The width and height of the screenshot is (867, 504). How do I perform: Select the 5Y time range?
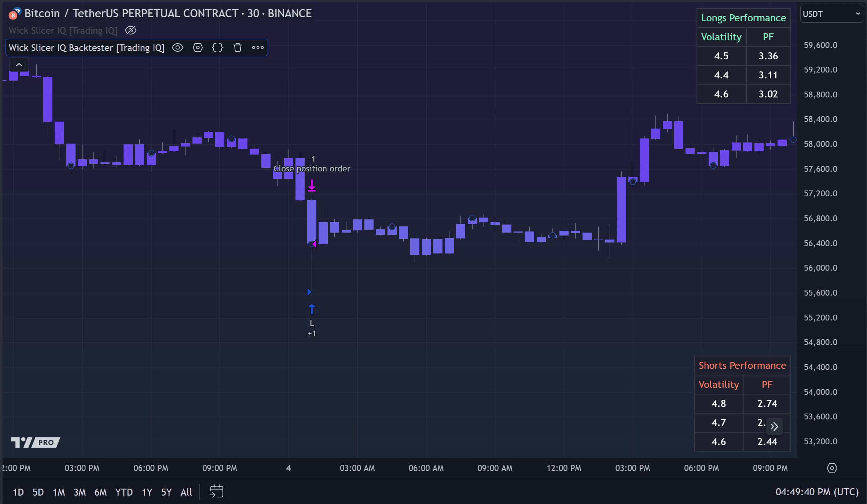[x=166, y=492]
